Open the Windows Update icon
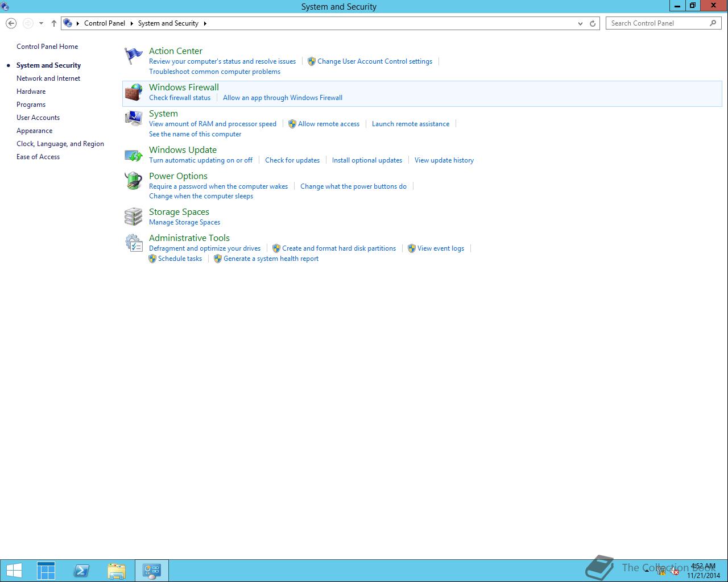This screenshot has width=728, height=582. tap(134, 155)
